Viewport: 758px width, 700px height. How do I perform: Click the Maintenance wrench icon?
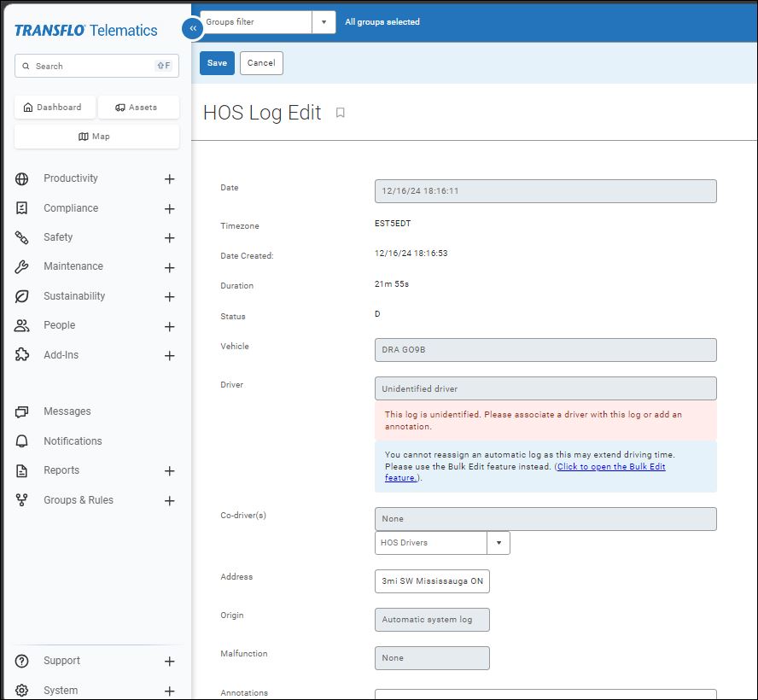click(x=22, y=266)
